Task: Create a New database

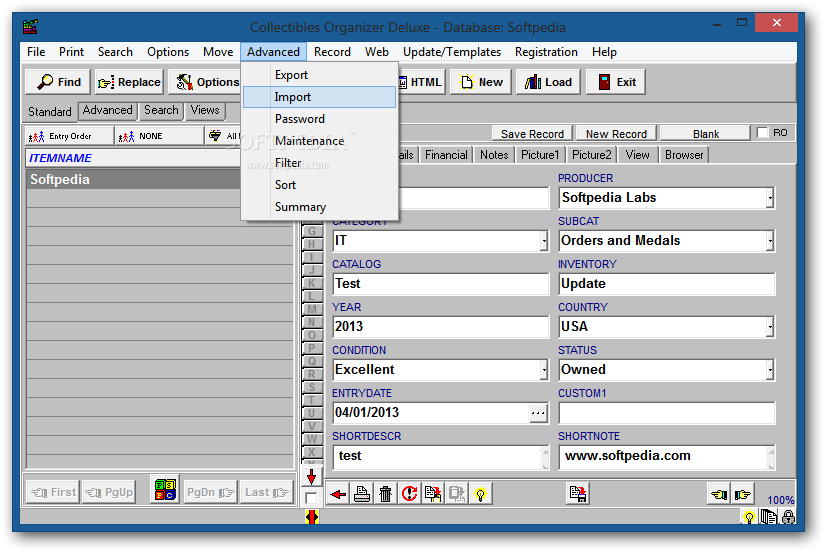Action: coord(480,82)
